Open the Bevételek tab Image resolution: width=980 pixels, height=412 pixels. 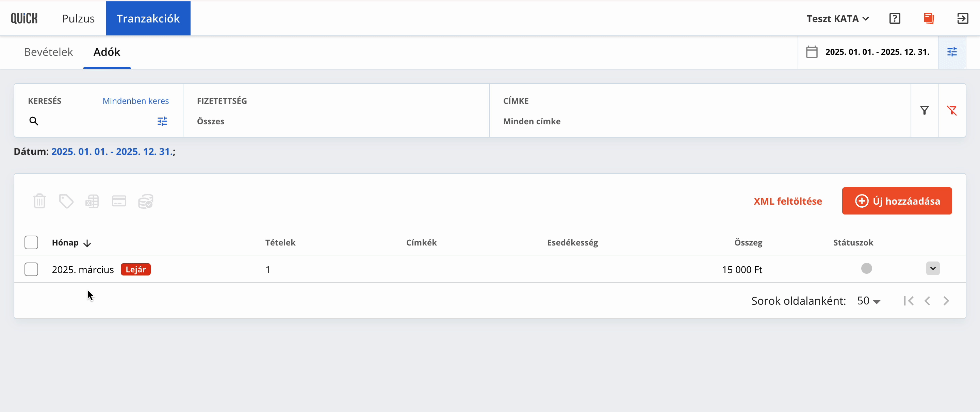[48, 52]
